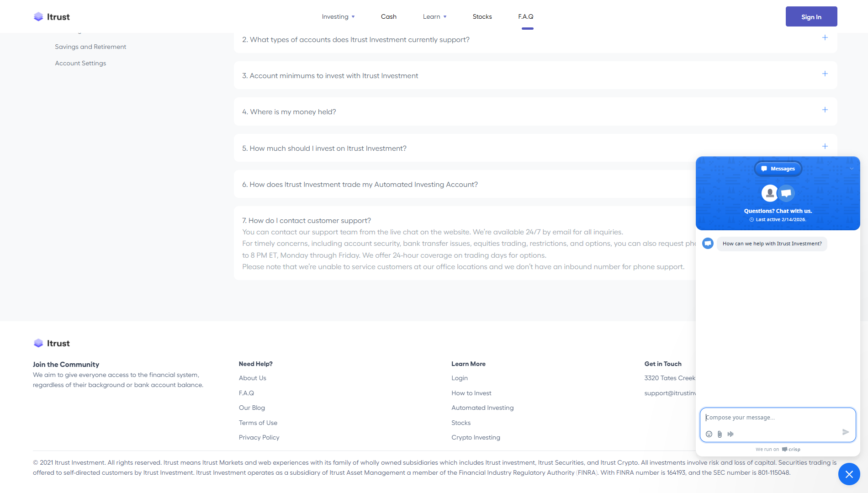
Task: Visit Our Blog footer link
Action: click(x=252, y=408)
